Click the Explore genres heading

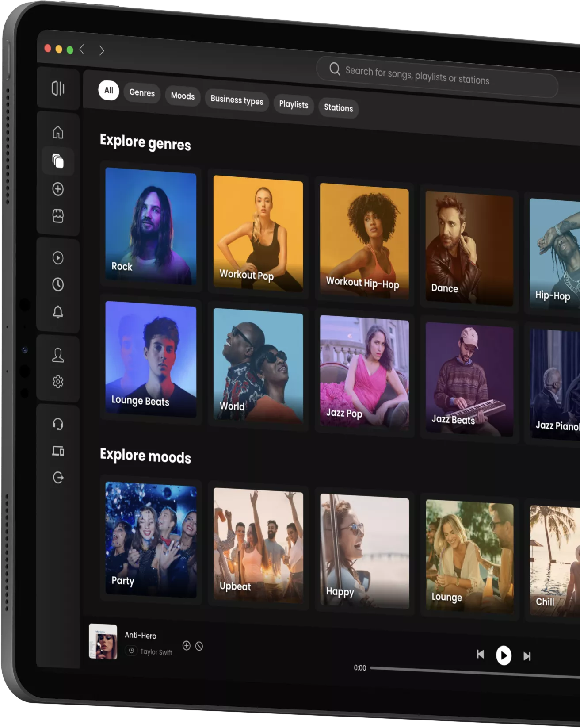[145, 142]
